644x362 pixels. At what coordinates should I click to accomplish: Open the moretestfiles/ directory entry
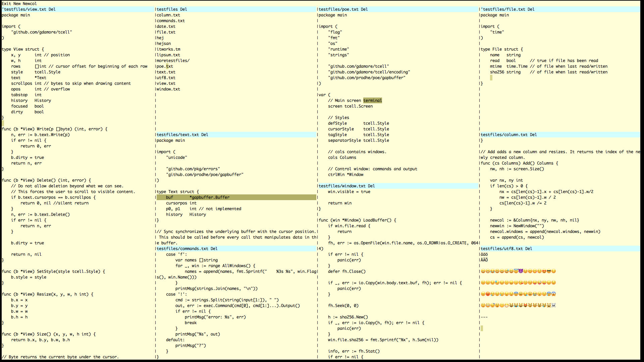(x=173, y=61)
